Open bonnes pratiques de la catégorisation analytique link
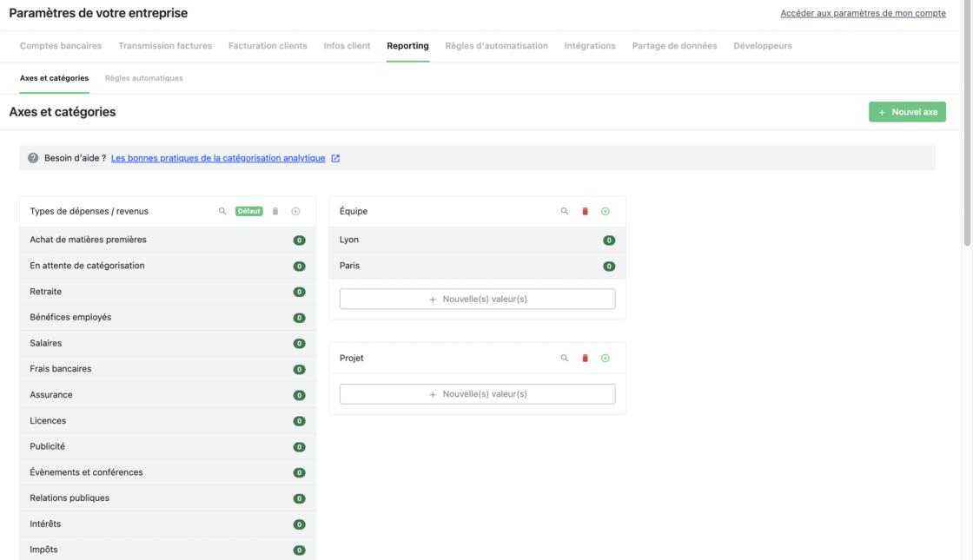973x560 pixels. coord(218,158)
